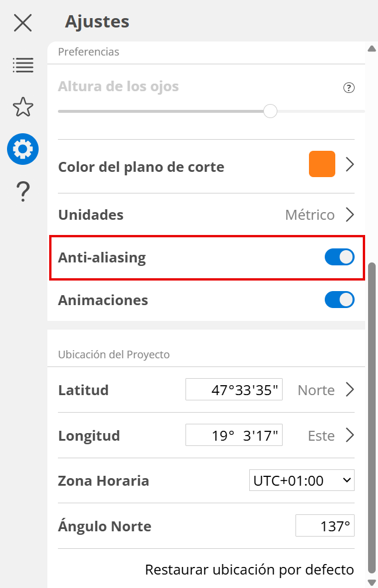Click the Longitud value input field

pos(234,435)
